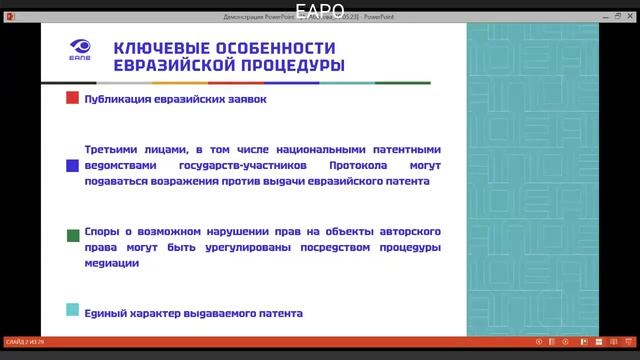Click paragraph starting 'Споры о возможном нарушении'
Screen dimensions: 640x360
click(262, 247)
